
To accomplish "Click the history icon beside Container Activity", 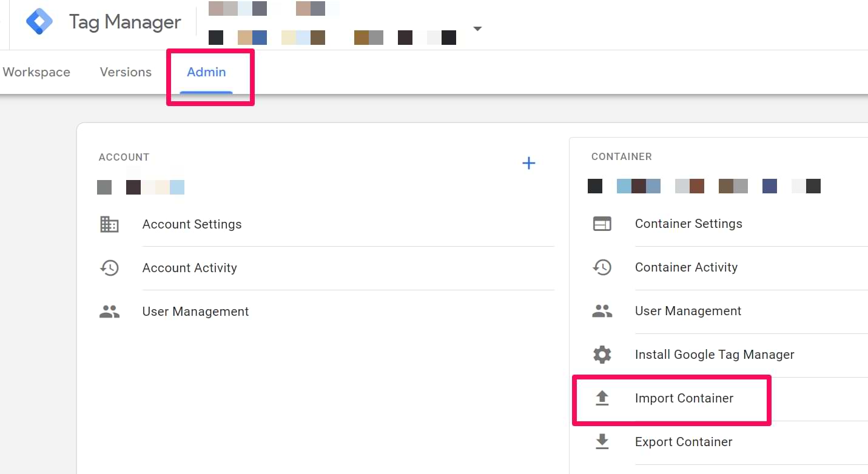I will tap(602, 267).
